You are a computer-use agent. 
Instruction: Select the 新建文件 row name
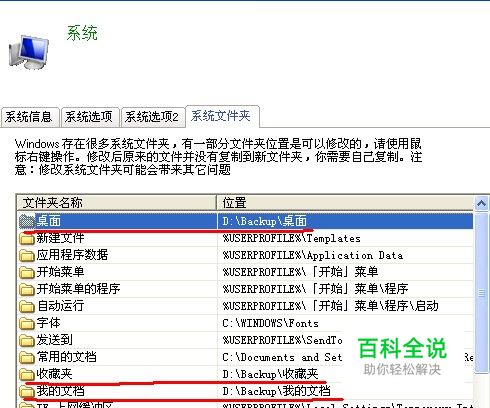tap(60, 238)
